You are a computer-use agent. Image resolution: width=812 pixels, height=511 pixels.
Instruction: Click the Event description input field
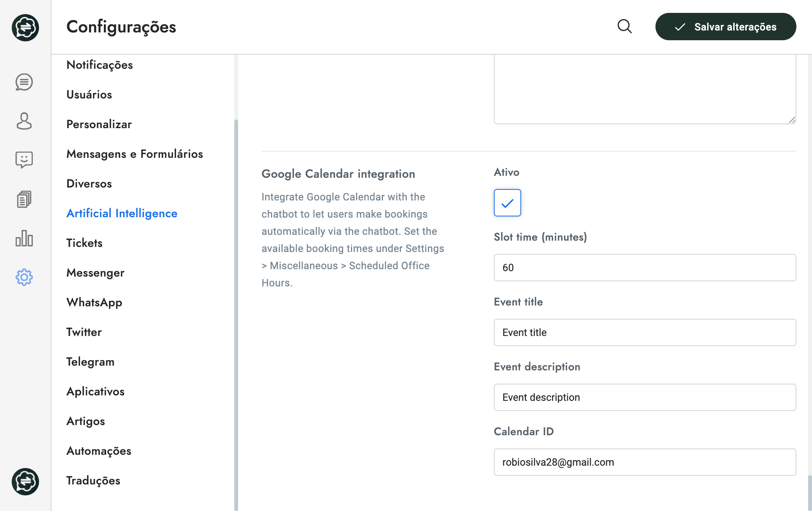pos(645,397)
